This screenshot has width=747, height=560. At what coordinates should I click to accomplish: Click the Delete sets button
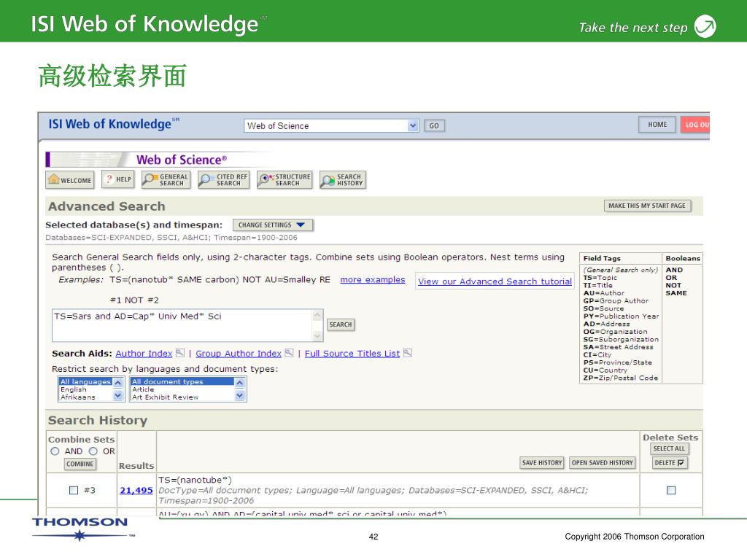tap(670, 463)
